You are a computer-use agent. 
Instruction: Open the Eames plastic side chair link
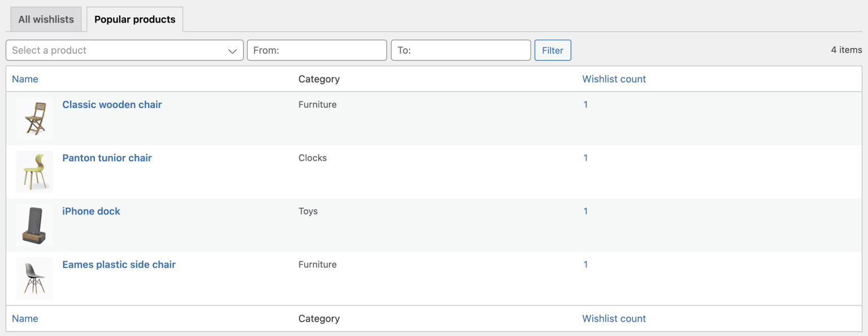(119, 264)
